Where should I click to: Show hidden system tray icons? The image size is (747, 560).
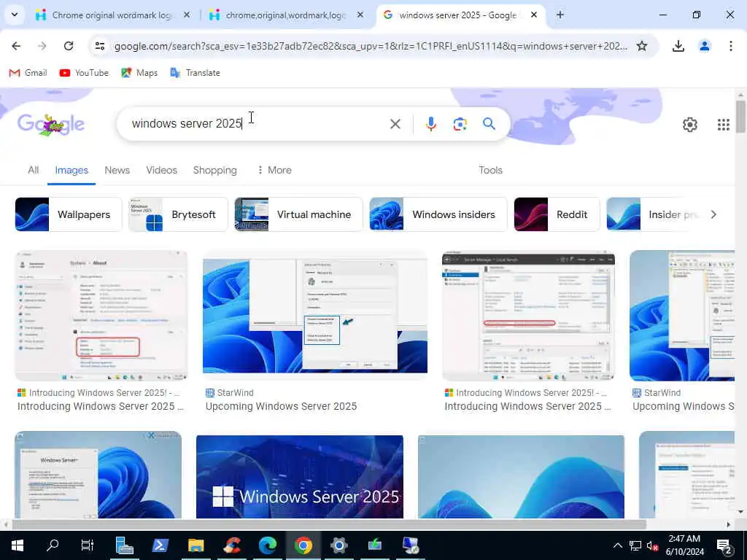coord(617,545)
